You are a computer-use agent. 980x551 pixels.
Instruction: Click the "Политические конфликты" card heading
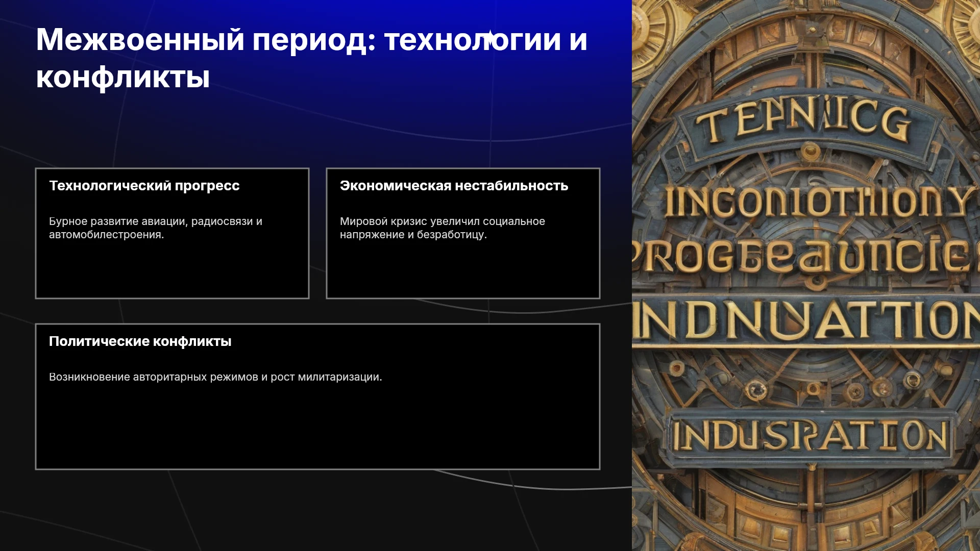[x=140, y=341]
